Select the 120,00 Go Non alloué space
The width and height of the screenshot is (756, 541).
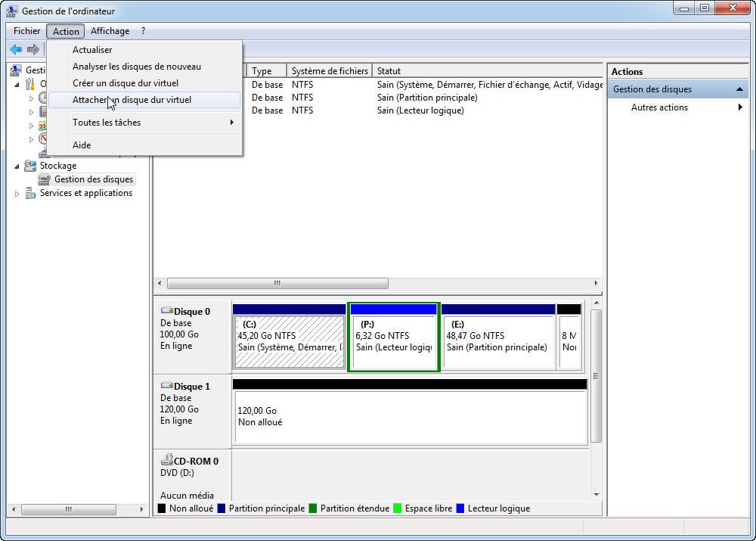pos(410,412)
